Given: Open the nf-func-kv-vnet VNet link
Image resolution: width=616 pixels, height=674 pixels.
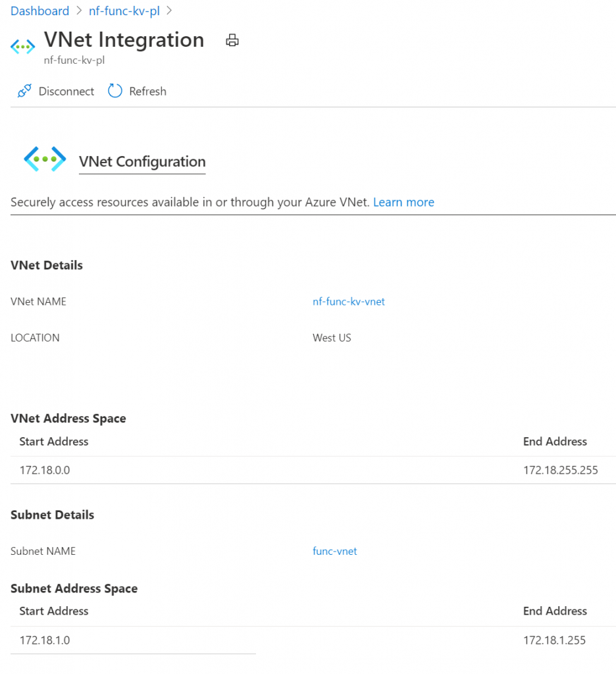Looking at the screenshot, I should pyautogui.click(x=349, y=301).
